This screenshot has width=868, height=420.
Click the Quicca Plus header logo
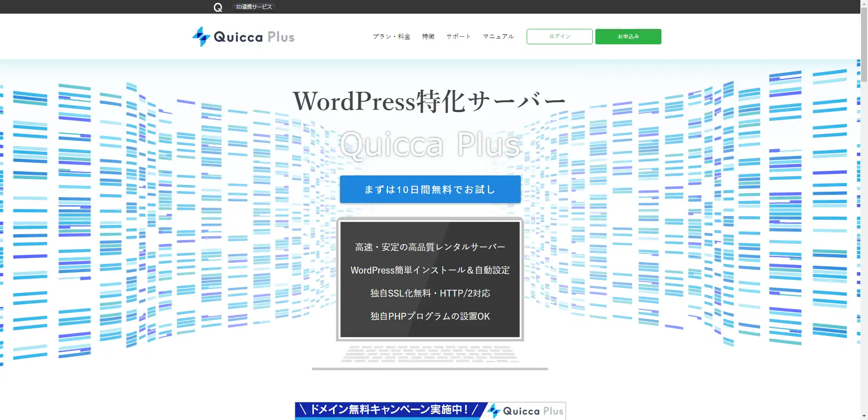click(x=243, y=37)
